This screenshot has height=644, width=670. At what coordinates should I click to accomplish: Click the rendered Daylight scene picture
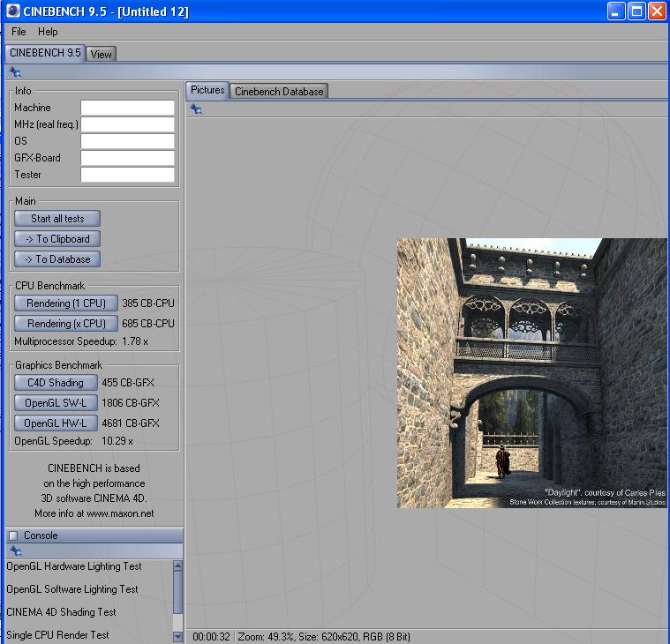(531, 373)
